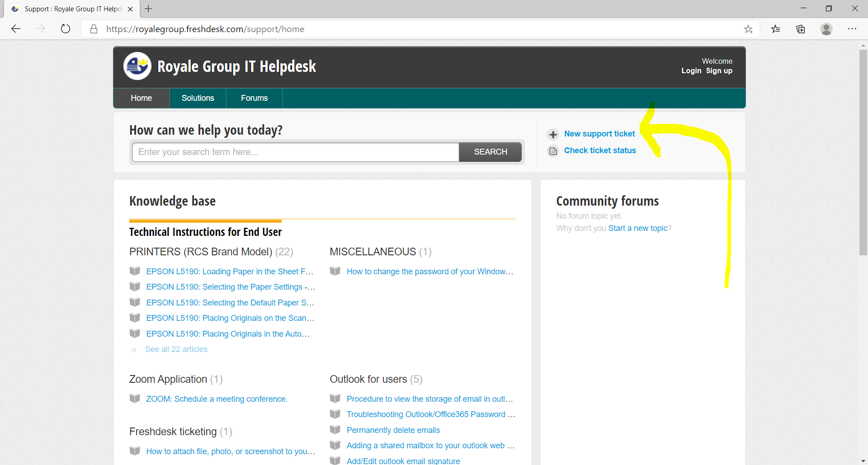Open Adding a shared mailbox article
The width and height of the screenshot is (868, 465).
click(x=430, y=446)
